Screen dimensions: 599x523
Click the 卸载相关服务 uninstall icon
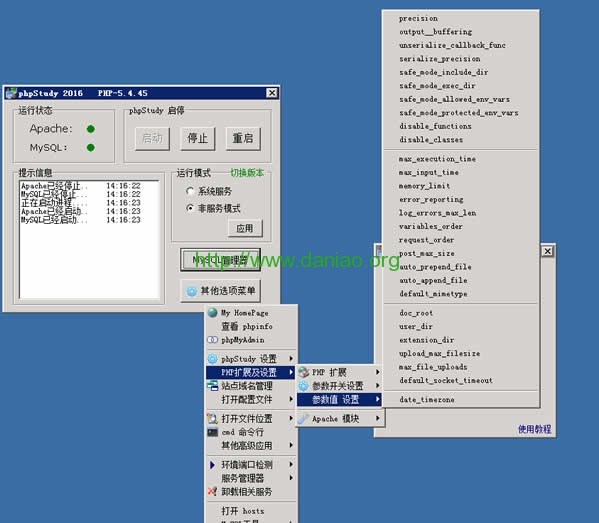tap(212, 491)
